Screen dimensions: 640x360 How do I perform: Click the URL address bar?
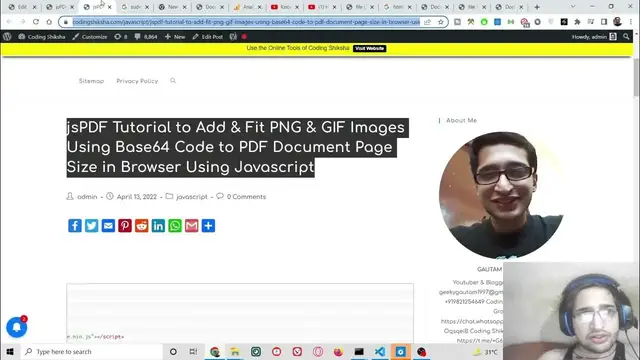point(246,22)
